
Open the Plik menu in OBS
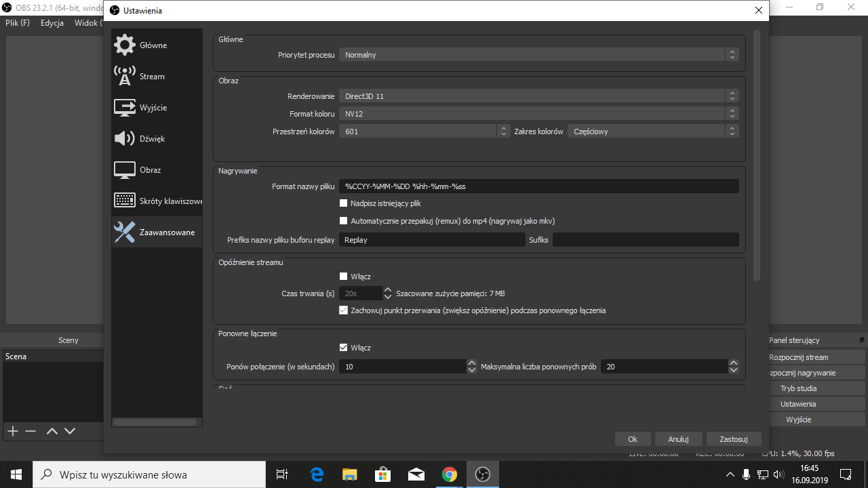click(x=18, y=23)
